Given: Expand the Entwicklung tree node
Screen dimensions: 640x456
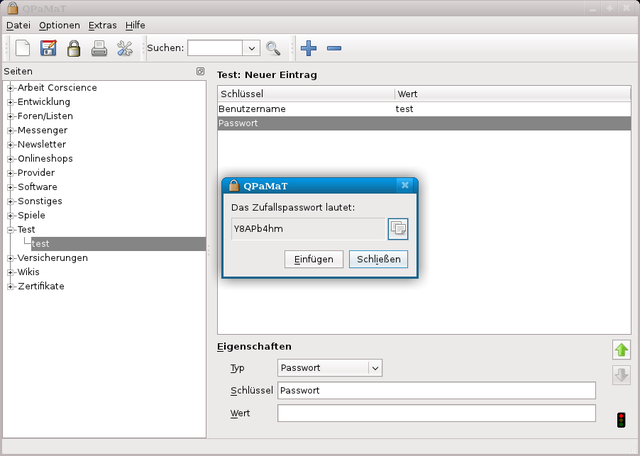Looking at the screenshot, I should coord(10,102).
